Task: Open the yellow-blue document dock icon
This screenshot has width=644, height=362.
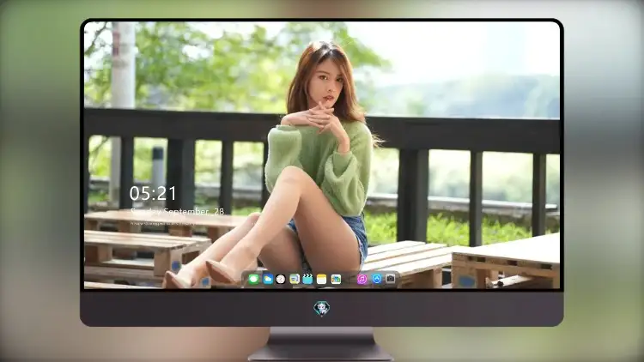Action: click(294, 280)
